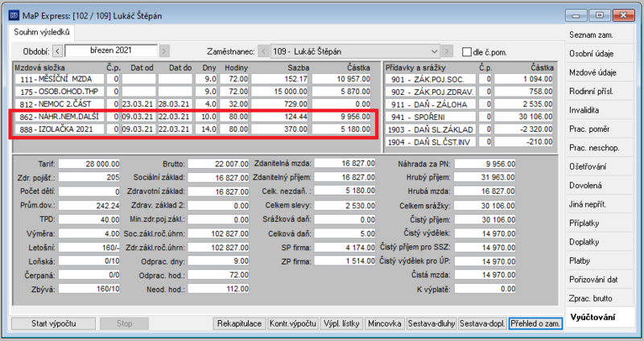Select deduction 902 - ZÁK.POJ.ZDRAV.
This screenshot has width=644, height=341.
tap(469, 92)
